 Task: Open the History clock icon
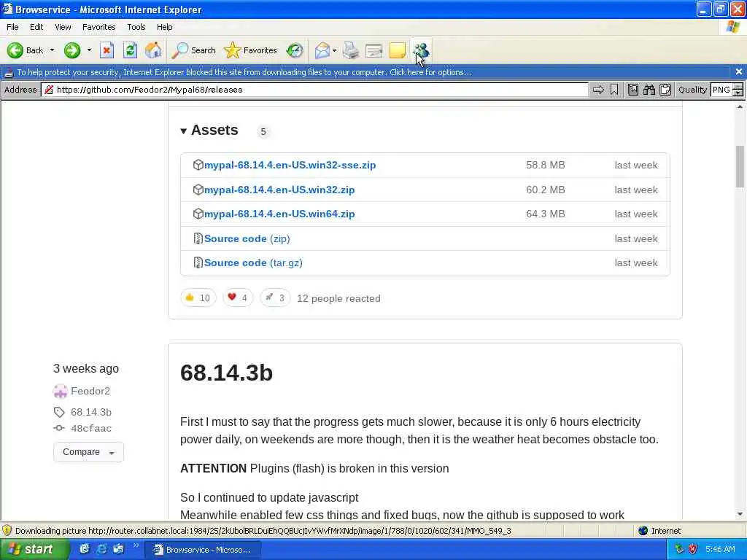click(295, 50)
